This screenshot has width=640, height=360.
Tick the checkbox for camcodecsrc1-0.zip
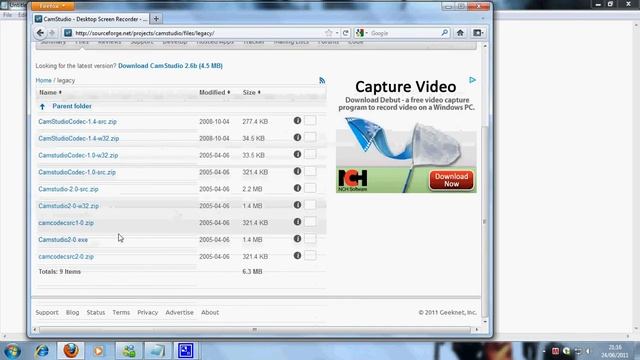[310, 222]
